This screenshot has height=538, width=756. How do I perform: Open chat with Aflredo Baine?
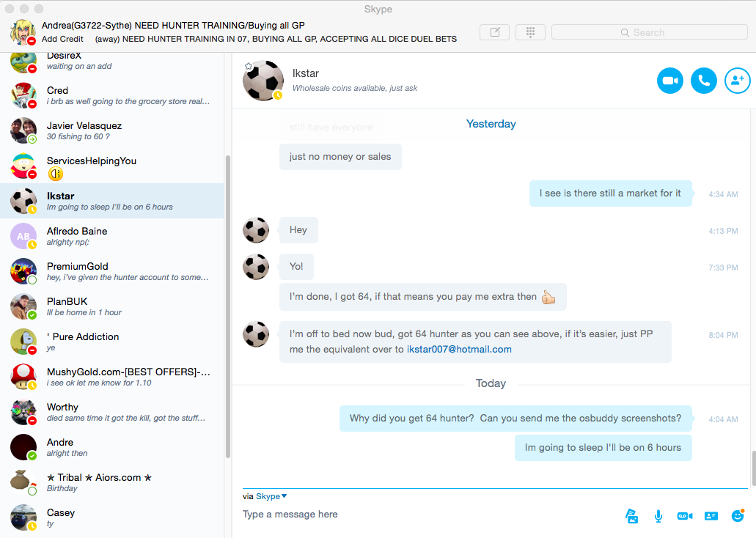(112, 236)
